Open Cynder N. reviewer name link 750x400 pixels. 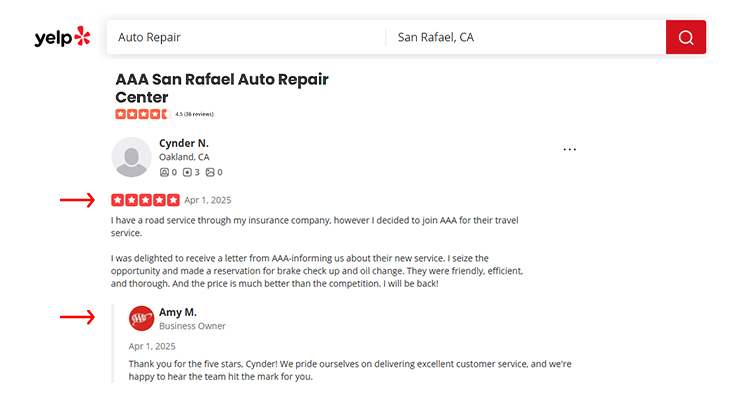[184, 143]
